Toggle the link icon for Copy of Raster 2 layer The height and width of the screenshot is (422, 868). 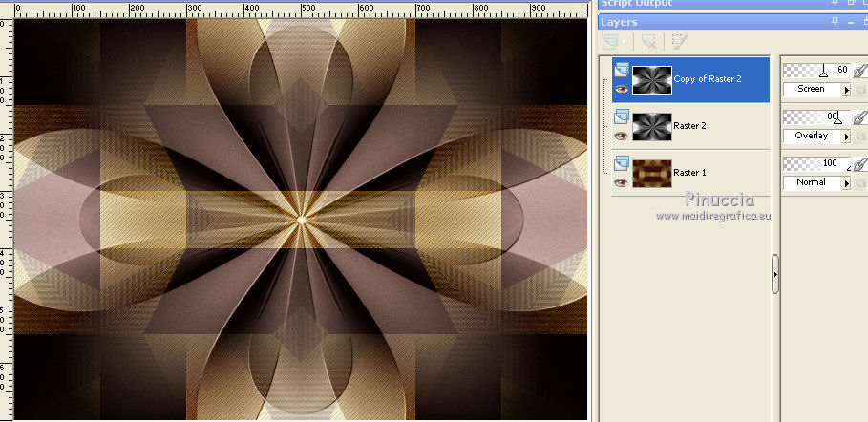(859, 71)
